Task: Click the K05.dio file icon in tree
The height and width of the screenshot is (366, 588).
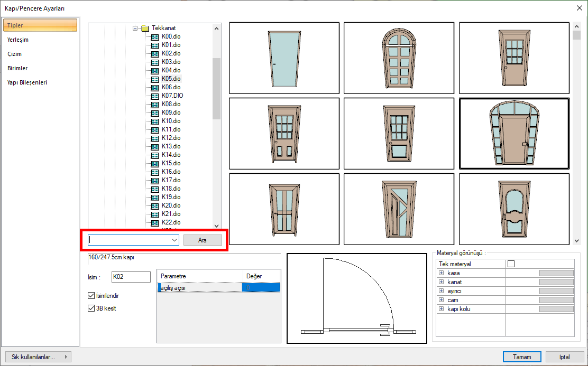Action: point(155,79)
